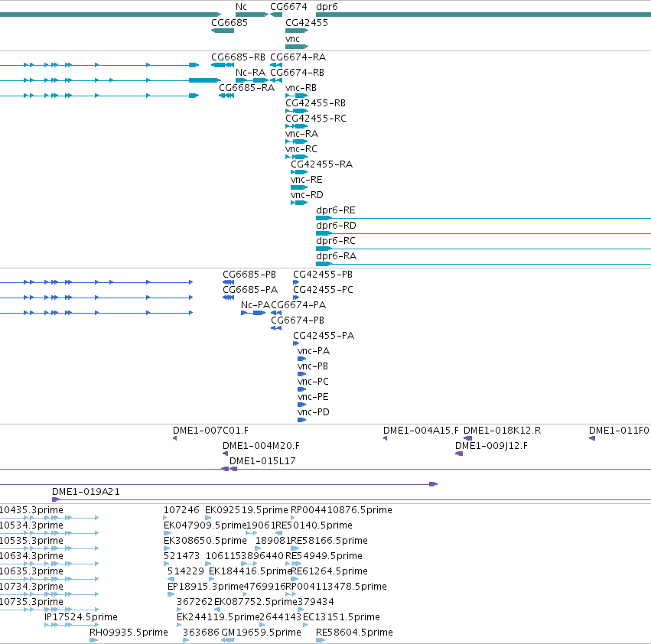Select BAC clone DME1-019A21
The image size is (651, 644).
[86, 492]
